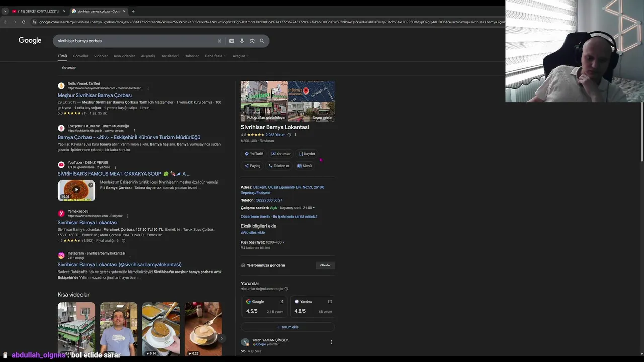Open Meşhur Sivrihisar Bamya Çorbası result
This screenshot has height=362, width=644.
coord(95,95)
